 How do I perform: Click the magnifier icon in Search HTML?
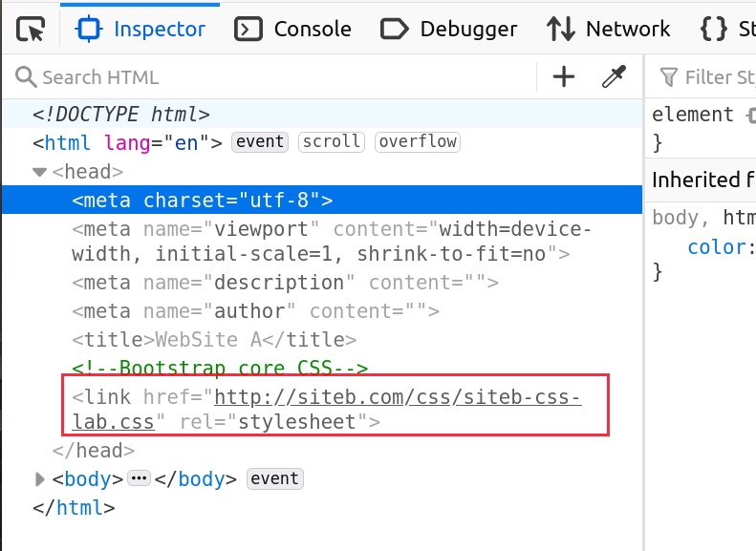pyautogui.click(x=26, y=77)
